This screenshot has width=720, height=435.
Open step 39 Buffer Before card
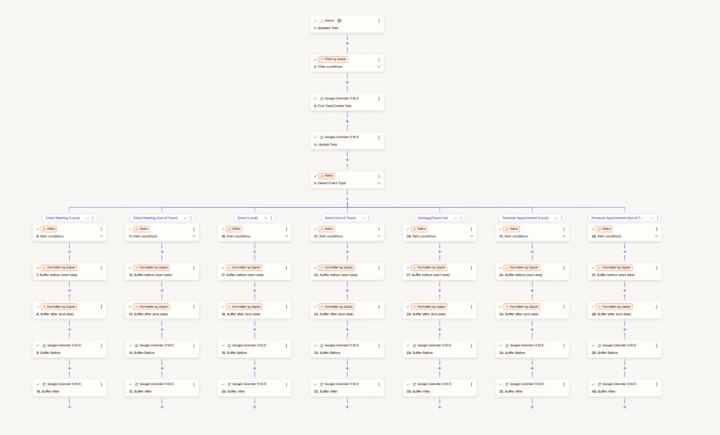click(x=624, y=349)
